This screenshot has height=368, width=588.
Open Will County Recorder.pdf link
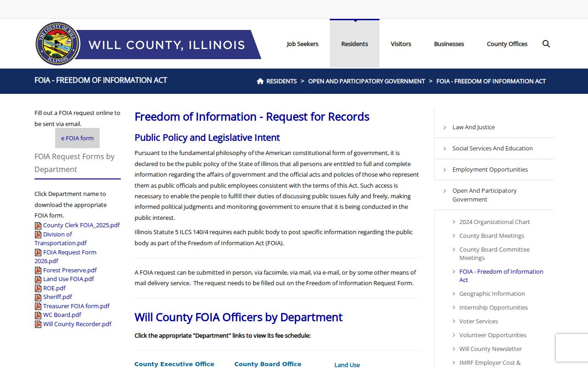point(77,324)
